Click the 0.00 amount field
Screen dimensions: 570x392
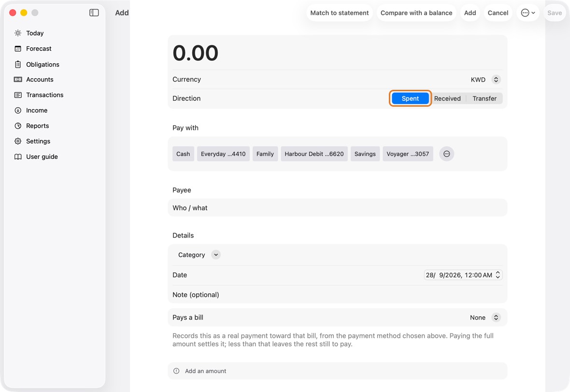337,53
